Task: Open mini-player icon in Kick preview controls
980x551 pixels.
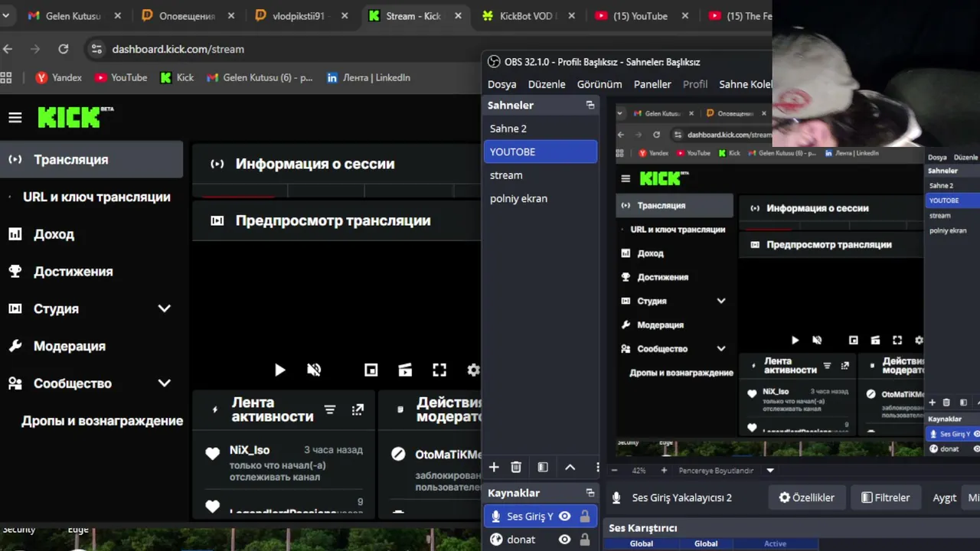Action: tap(371, 370)
